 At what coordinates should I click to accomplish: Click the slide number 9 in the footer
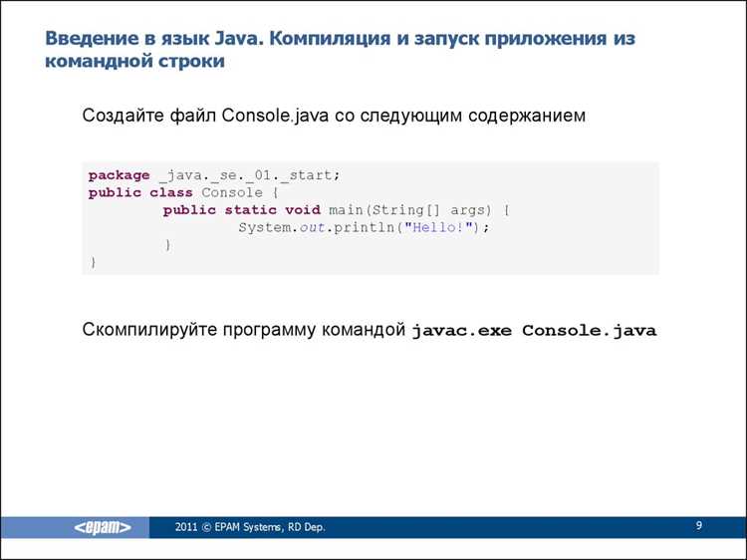click(x=699, y=526)
